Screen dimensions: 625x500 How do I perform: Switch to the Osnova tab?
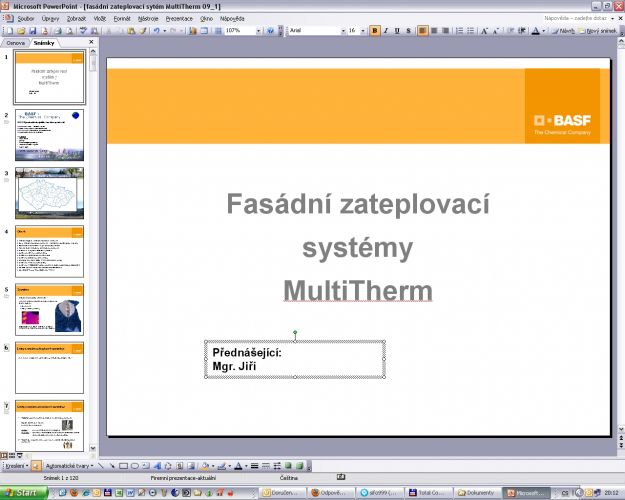click(16, 43)
